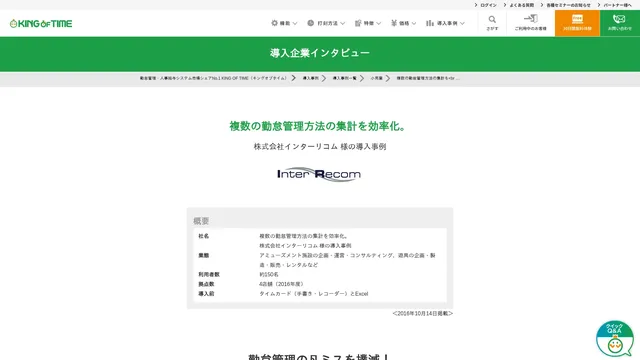Expand the 打刻方法 dropdown chevron
Image resolution: width=640 pixels, height=360 pixels.
click(x=342, y=24)
